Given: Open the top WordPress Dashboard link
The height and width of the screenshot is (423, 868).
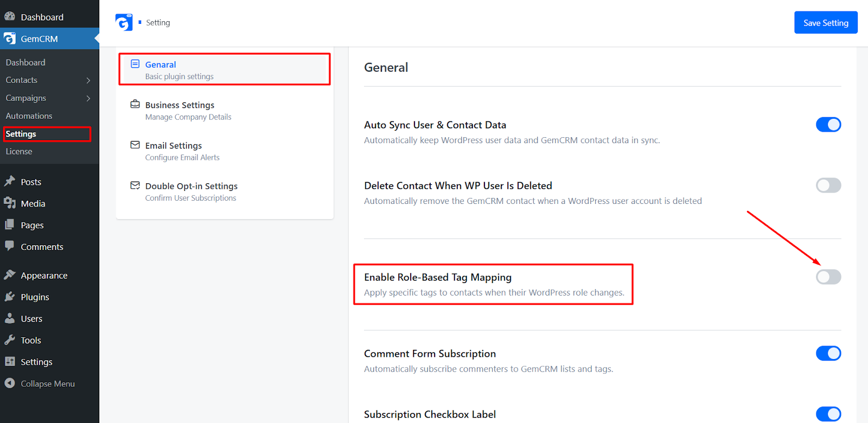Looking at the screenshot, I should (x=42, y=17).
